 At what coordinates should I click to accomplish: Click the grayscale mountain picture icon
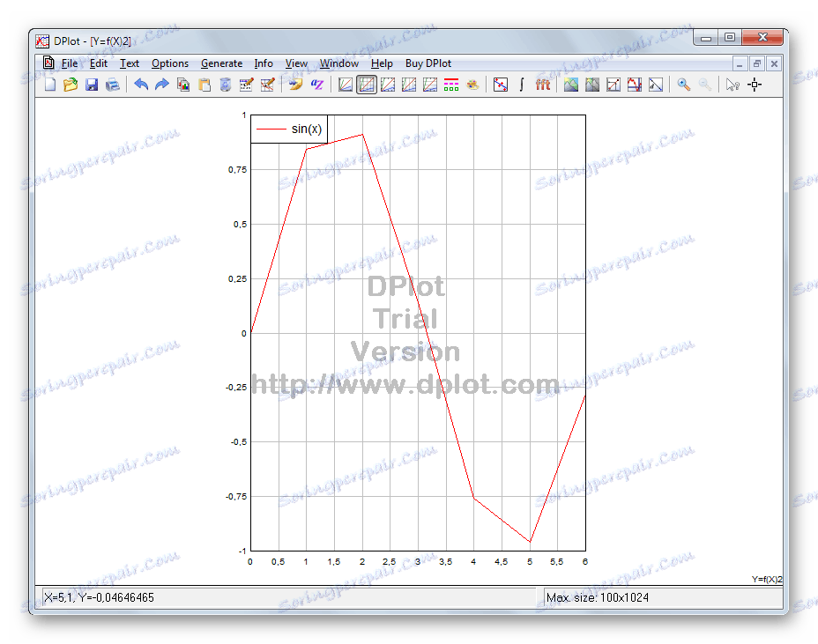coord(592,85)
